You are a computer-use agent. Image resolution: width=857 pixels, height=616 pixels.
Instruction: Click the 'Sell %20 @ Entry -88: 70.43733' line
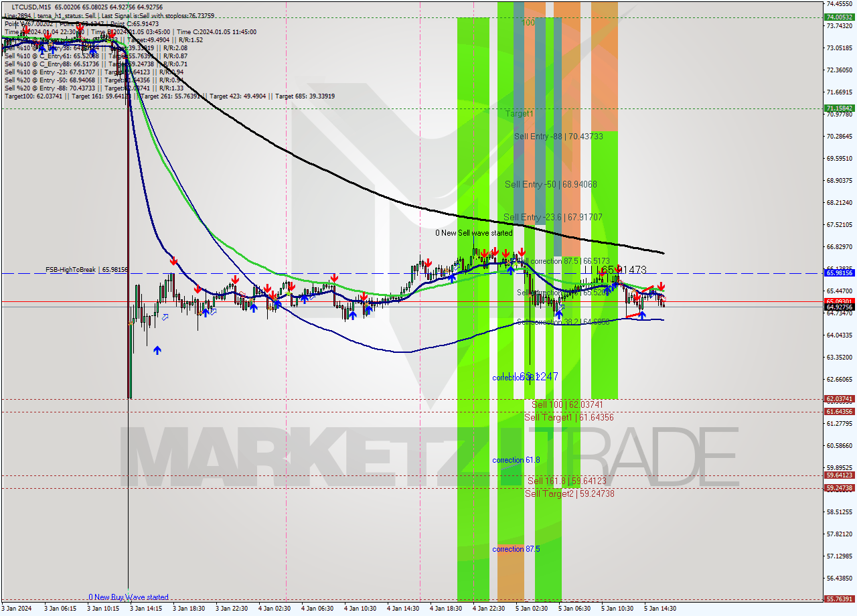pos(94,88)
